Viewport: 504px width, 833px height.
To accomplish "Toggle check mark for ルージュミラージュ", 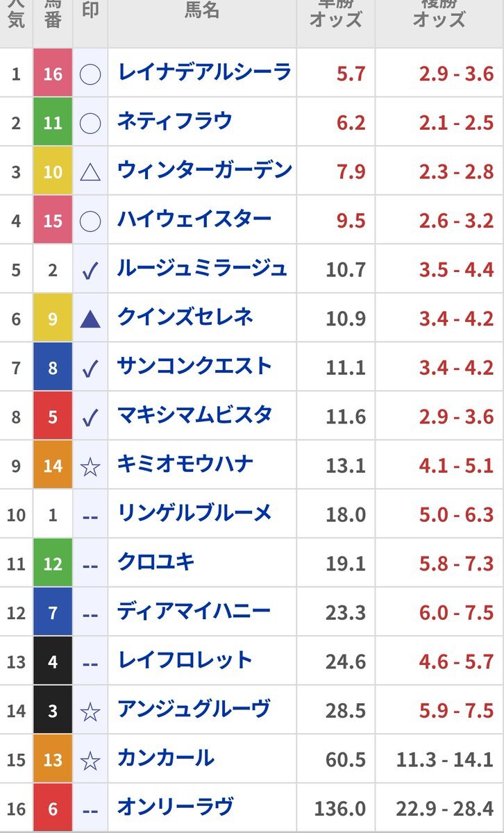I will click(90, 270).
